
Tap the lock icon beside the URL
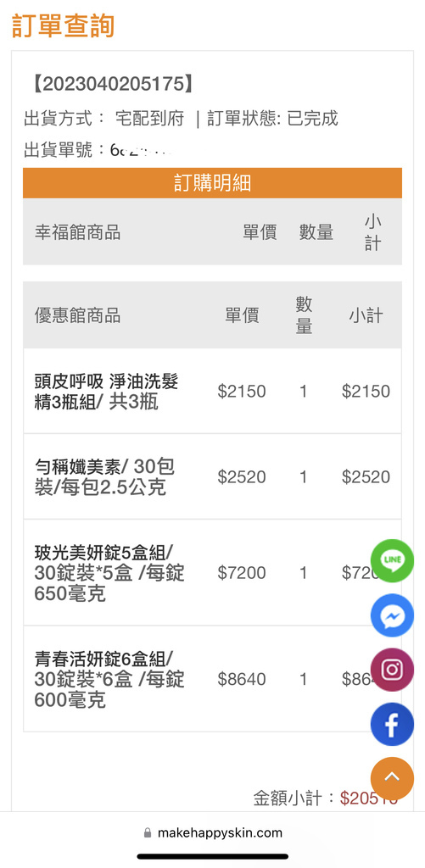148,832
